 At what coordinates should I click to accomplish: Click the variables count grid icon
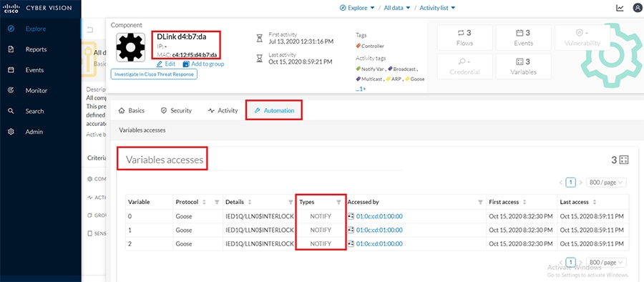point(624,160)
